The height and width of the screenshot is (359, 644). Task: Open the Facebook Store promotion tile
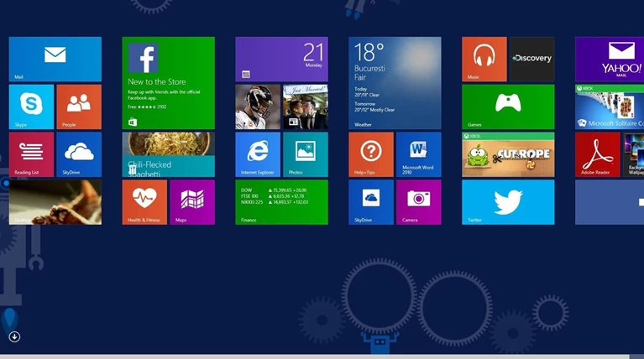[x=169, y=83]
